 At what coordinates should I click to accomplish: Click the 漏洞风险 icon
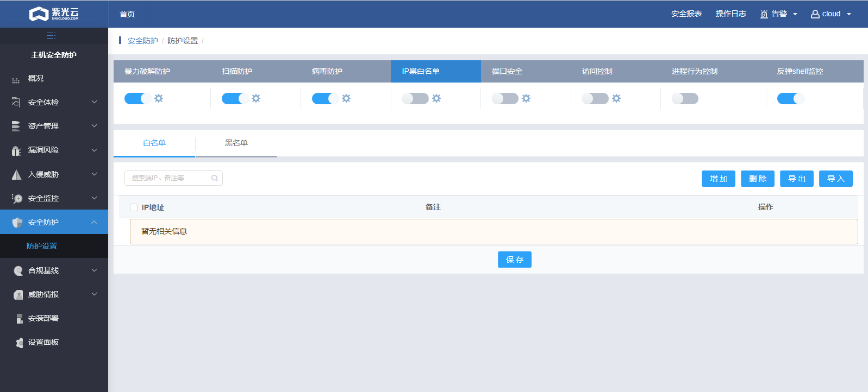click(16, 150)
